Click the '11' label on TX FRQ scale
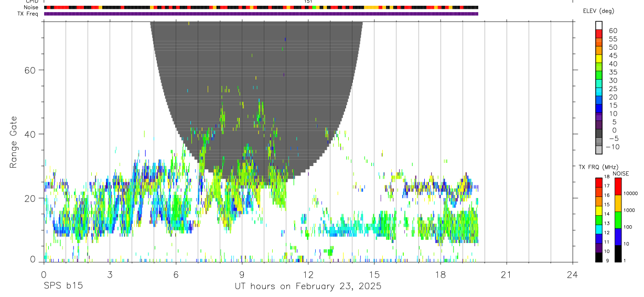Image resolution: width=644 pixels, height=297 pixels. [x=606, y=242]
